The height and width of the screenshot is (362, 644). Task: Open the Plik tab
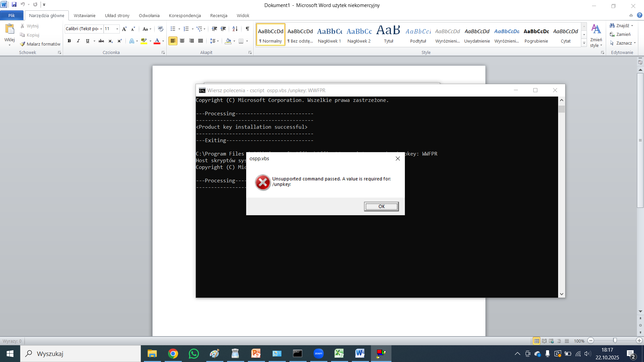pyautogui.click(x=12, y=15)
